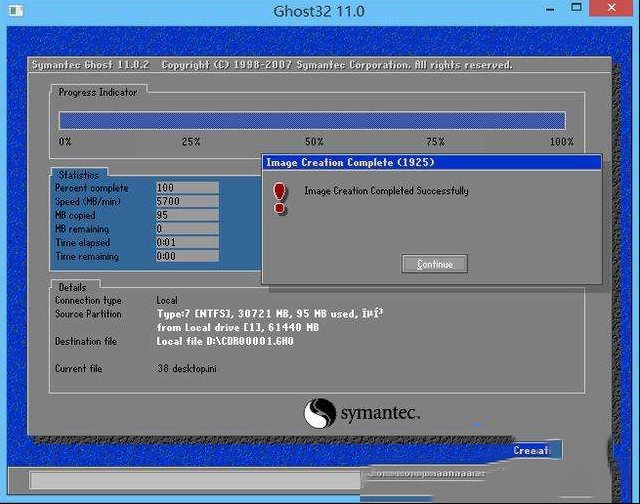This screenshot has width=640, height=504.
Task: Click the Ghost32 window icon in title bar
Action: pyautogui.click(x=16, y=10)
